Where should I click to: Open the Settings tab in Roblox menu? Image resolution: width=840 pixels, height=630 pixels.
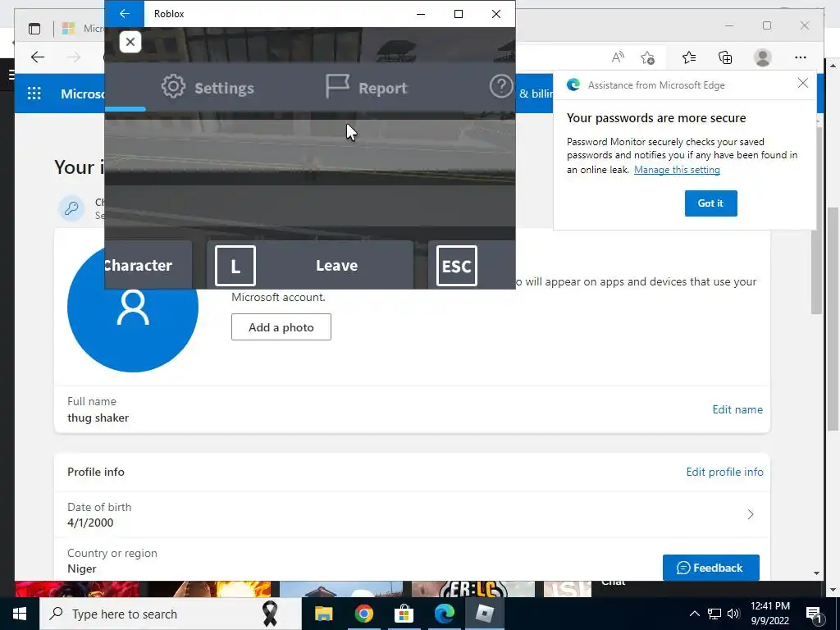(x=208, y=87)
